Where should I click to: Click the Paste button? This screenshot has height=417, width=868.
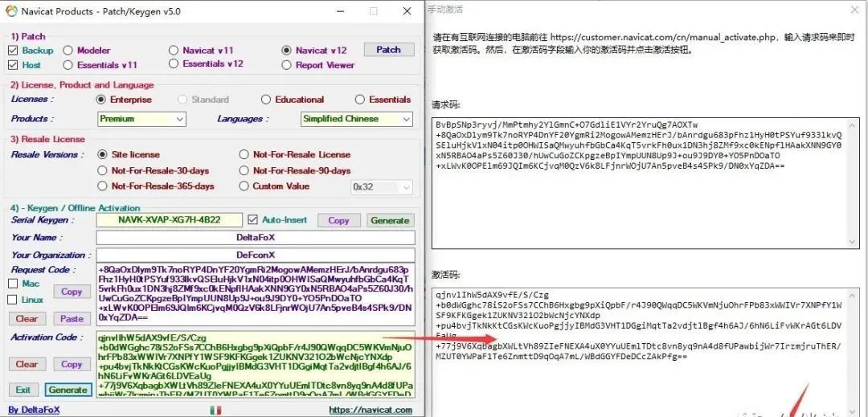point(72,318)
